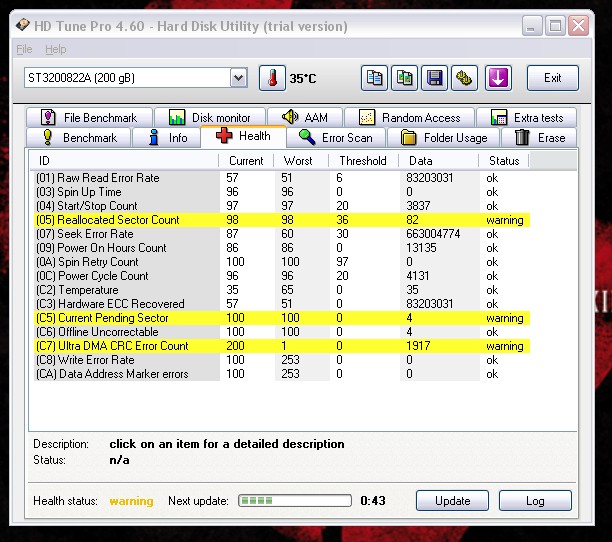The height and width of the screenshot is (542, 612).
Task: Copy info to clipboard toolbar icon
Action: 374,78
